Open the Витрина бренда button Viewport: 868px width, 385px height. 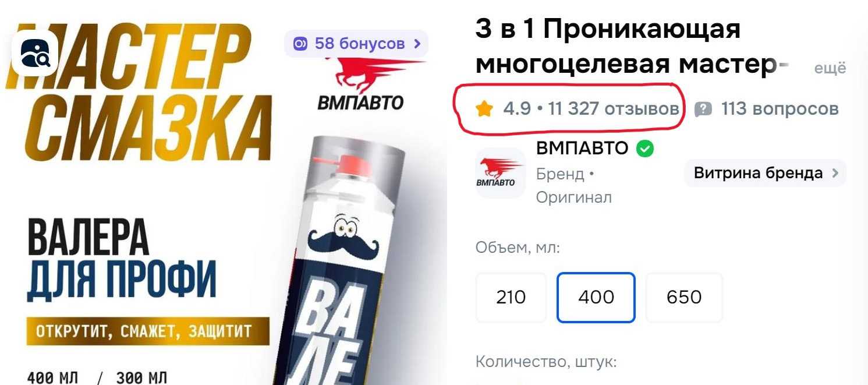tap(765, 173)
